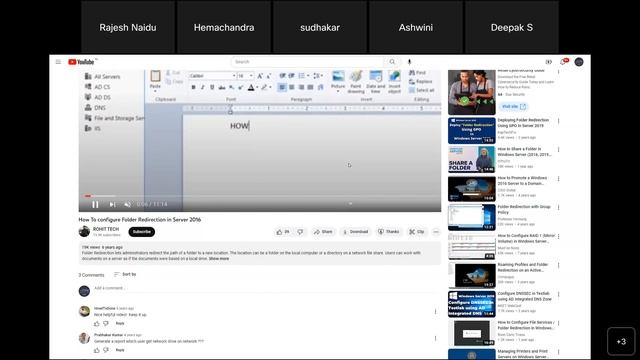Expand description with Show more
The image size is (640, 360).
click(219, 259)
